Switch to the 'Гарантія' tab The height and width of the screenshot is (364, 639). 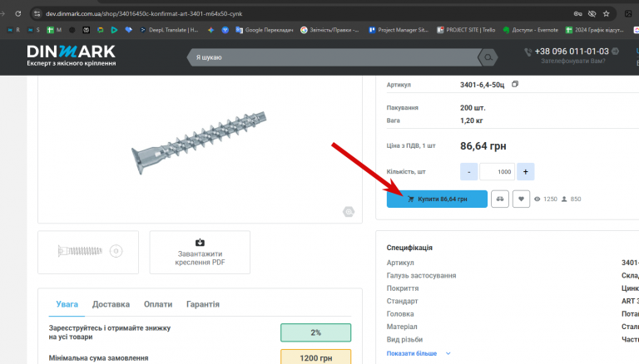pyautogui.click(x=202, y=304)
